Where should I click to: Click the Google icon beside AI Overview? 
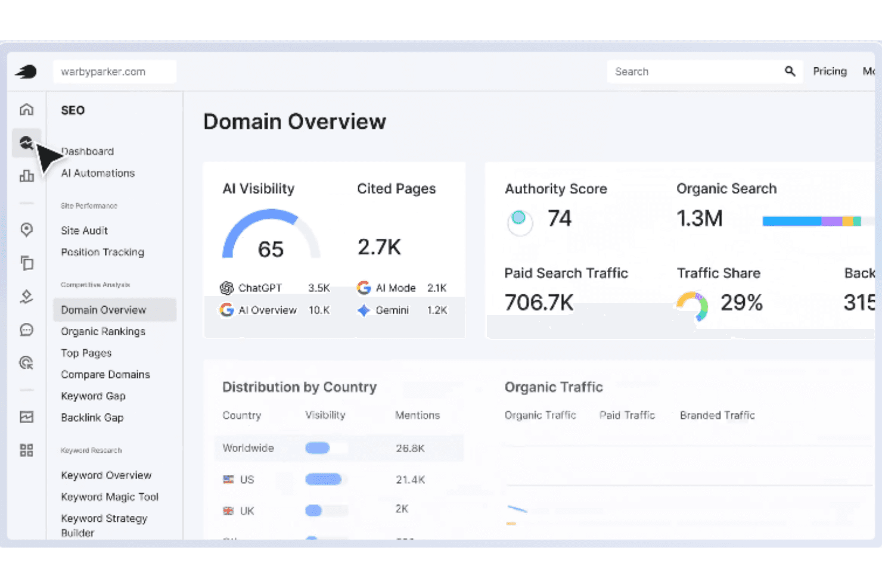click(226, 310)
